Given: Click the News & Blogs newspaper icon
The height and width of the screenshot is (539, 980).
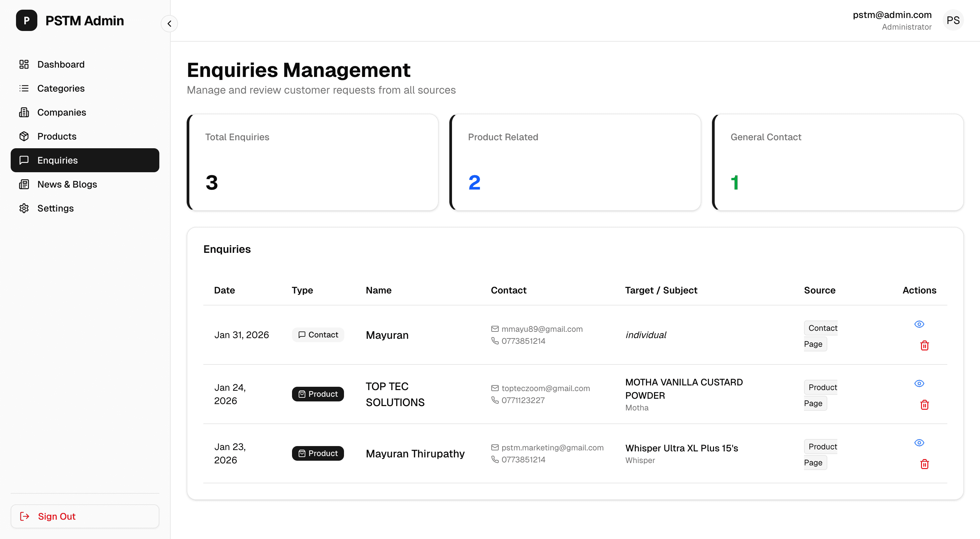Looking at the screenshot, I should click(24, 184).
